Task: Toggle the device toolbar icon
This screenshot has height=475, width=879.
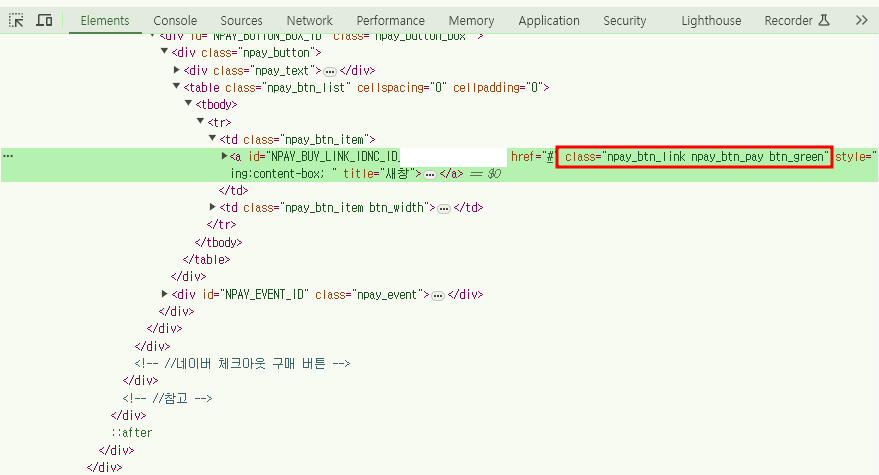Action: point(44,21)
